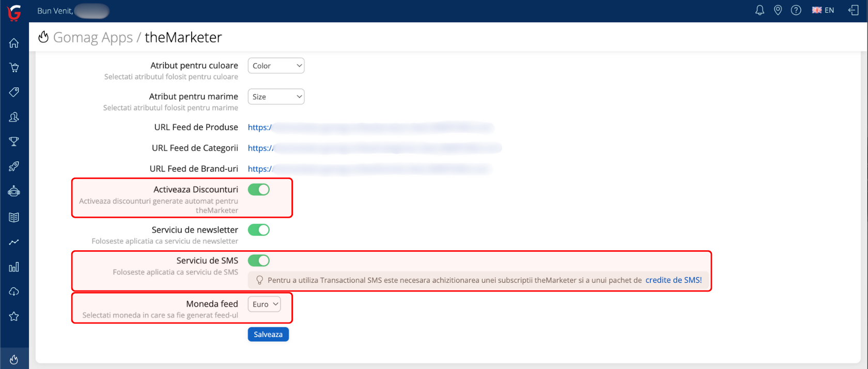
Task: Open the open book icon in sidebar
Action: 14,217
